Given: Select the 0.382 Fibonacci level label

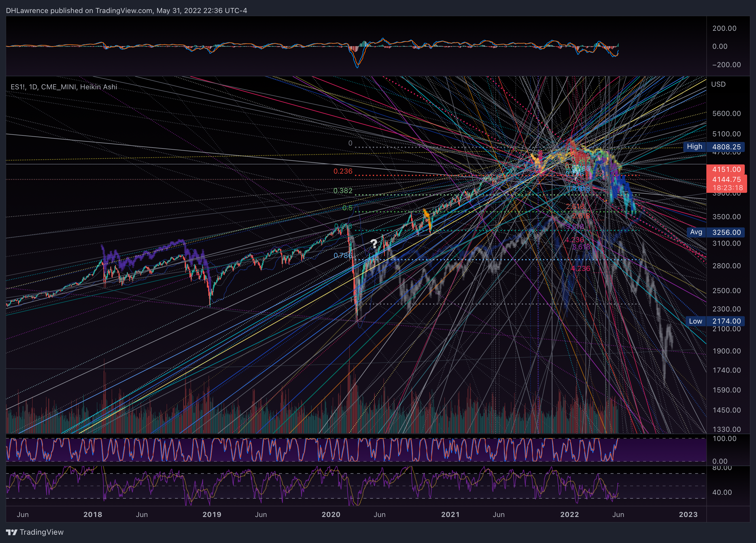Looking at the screenshot, I should pos(343,190).
